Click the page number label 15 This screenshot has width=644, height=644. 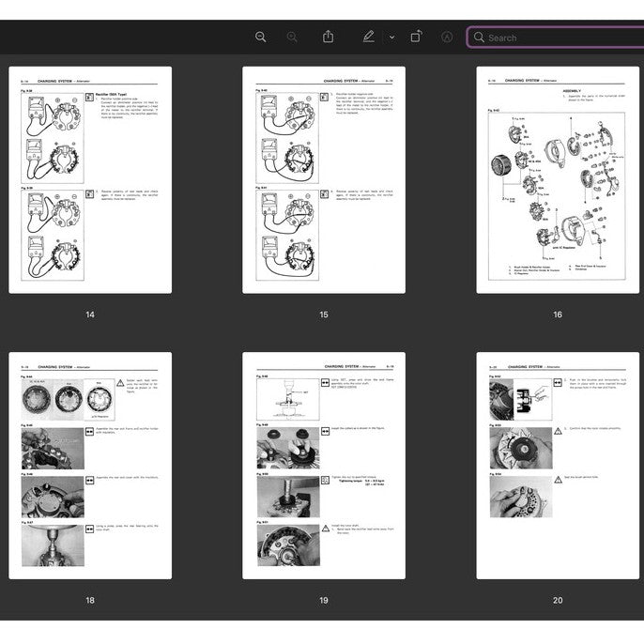(324, 314)
